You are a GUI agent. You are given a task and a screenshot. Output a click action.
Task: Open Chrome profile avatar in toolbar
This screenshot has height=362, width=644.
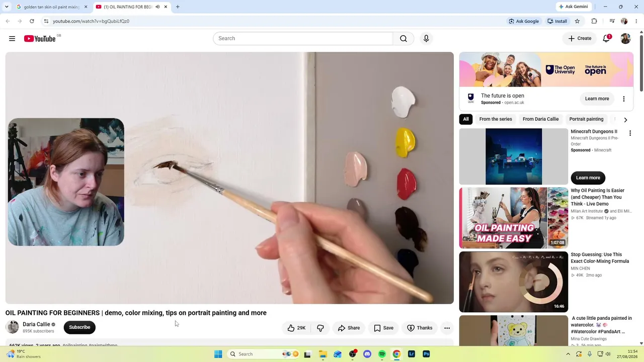pyautogui.click(x=624, y=21)
